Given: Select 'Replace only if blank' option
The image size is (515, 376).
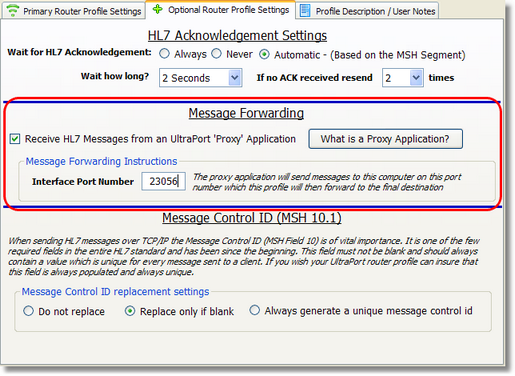Looking at the screenshot, I should pos(130,311).
